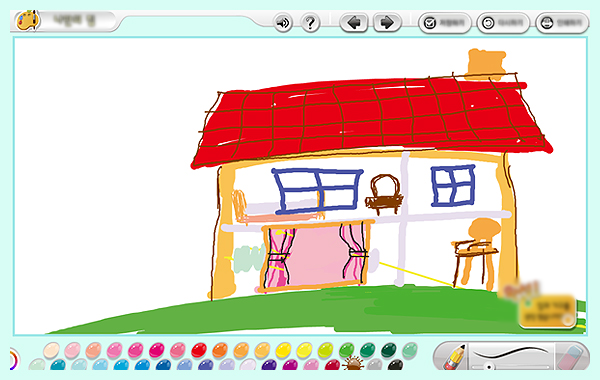600x380 pixels.
Task: Go forward with the right arrow button
Action: click(387, 23)
